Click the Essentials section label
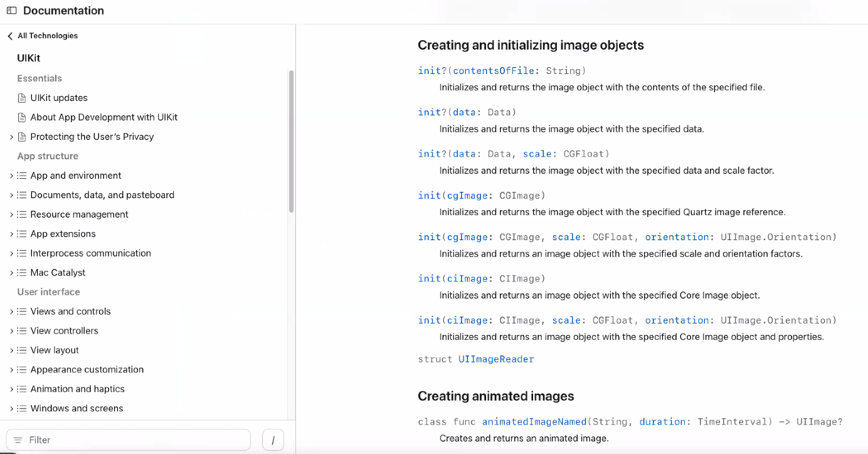The width and height of the screenshot is (868, 454). click(x=40, y=78)
